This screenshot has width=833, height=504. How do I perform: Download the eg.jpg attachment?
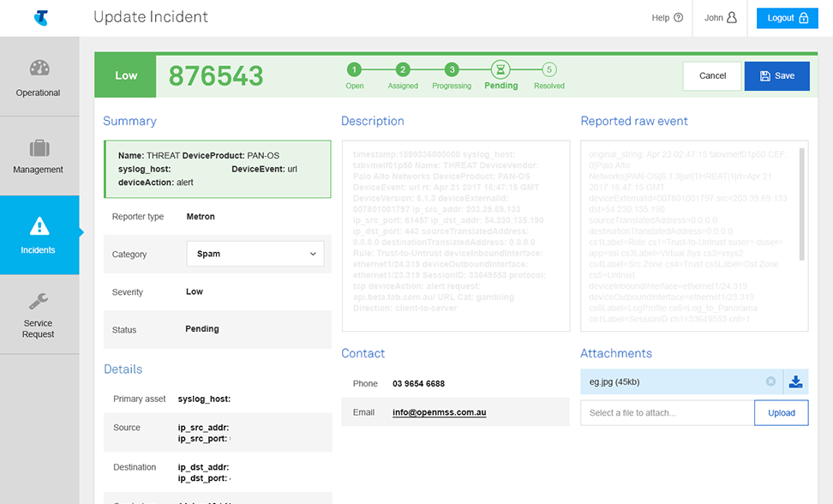[x=795, y=381]
